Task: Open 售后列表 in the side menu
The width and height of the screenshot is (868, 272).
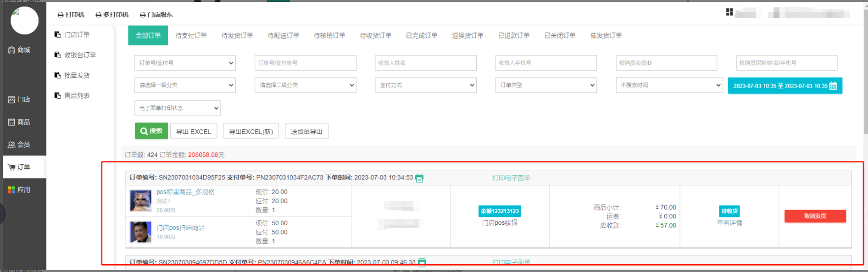Action: (77, 96)
